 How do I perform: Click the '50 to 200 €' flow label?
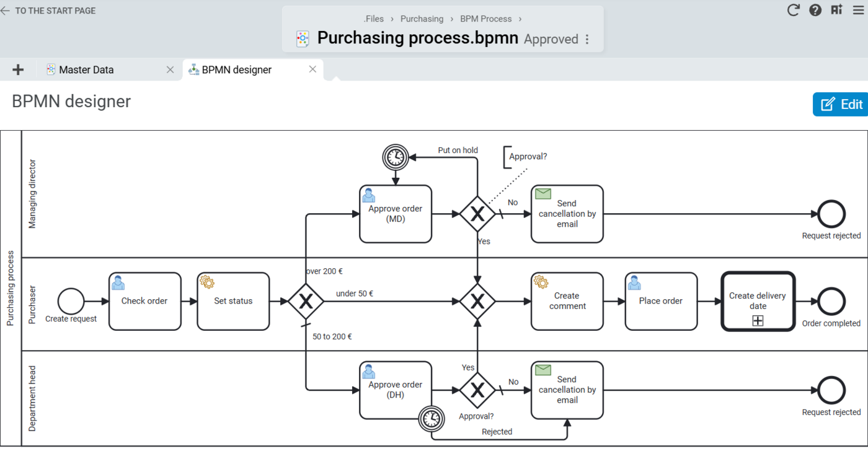[332, 337]
